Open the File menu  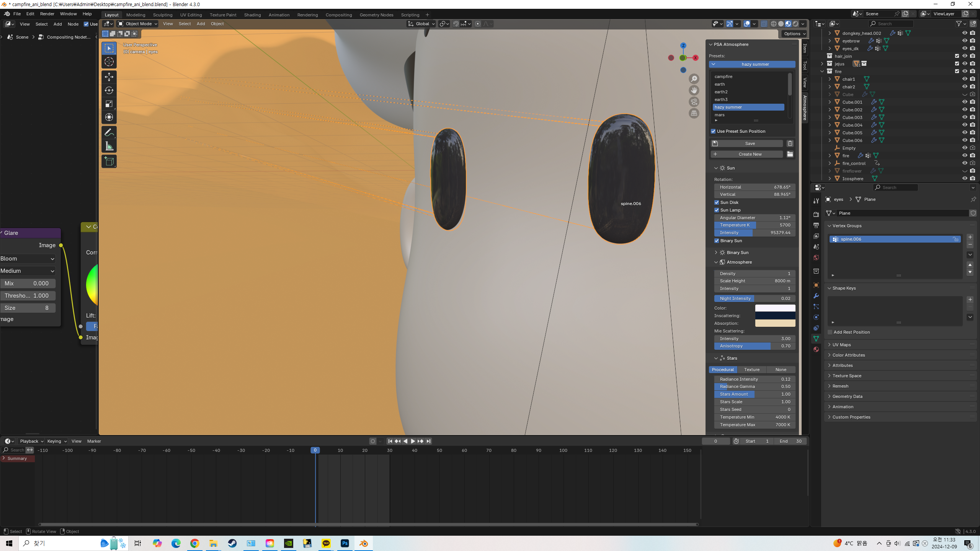point(17,14)
